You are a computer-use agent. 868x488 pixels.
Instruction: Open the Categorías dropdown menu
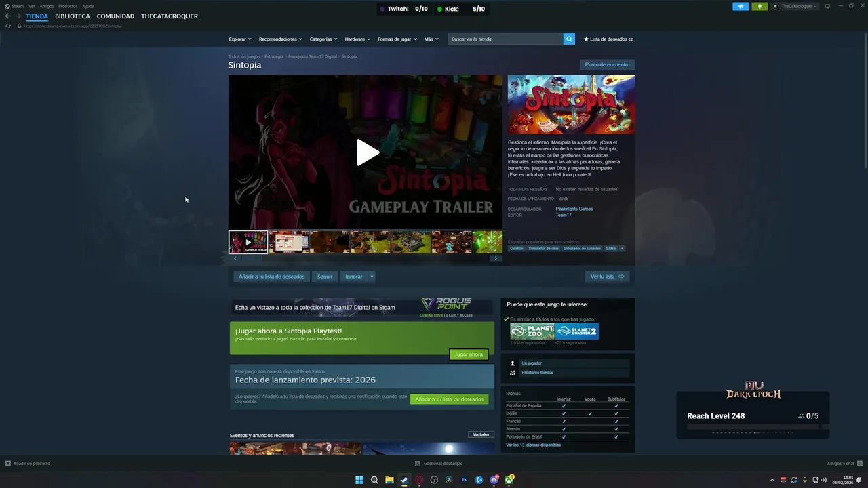pos(324,39)
